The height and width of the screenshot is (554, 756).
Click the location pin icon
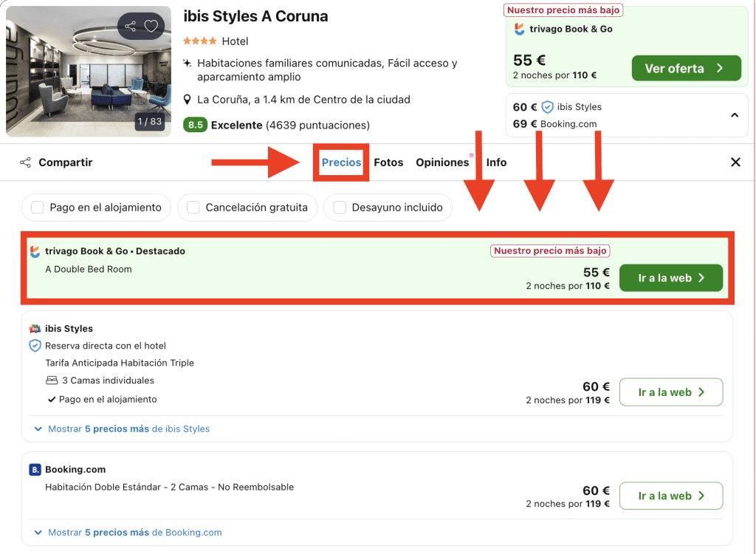pos(188,100)
